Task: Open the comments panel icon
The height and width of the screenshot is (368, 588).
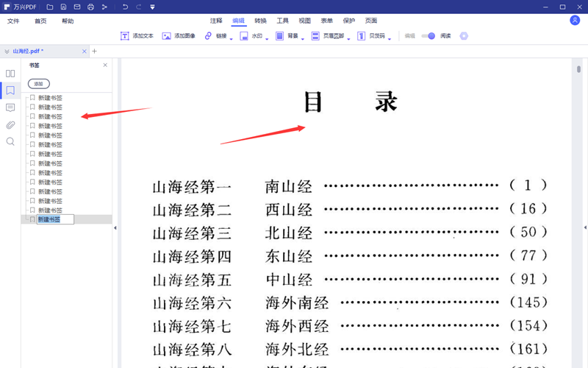Action: (10, 108)
